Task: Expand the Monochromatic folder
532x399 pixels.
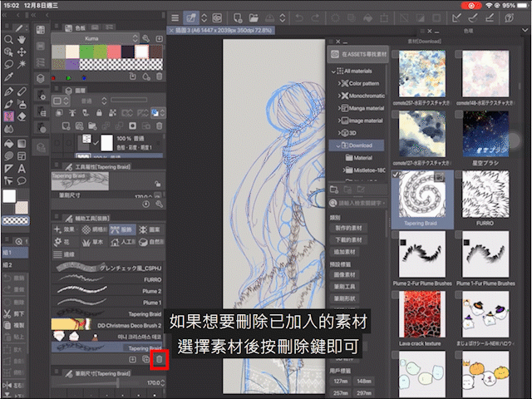Action: click(339, 96)
